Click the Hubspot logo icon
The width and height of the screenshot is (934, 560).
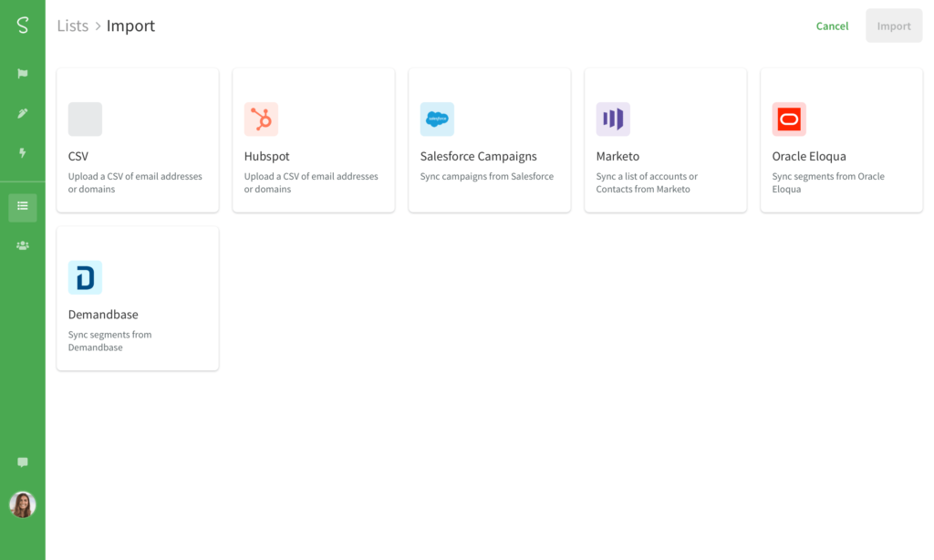pyautogui.click(x=261, y=119)
